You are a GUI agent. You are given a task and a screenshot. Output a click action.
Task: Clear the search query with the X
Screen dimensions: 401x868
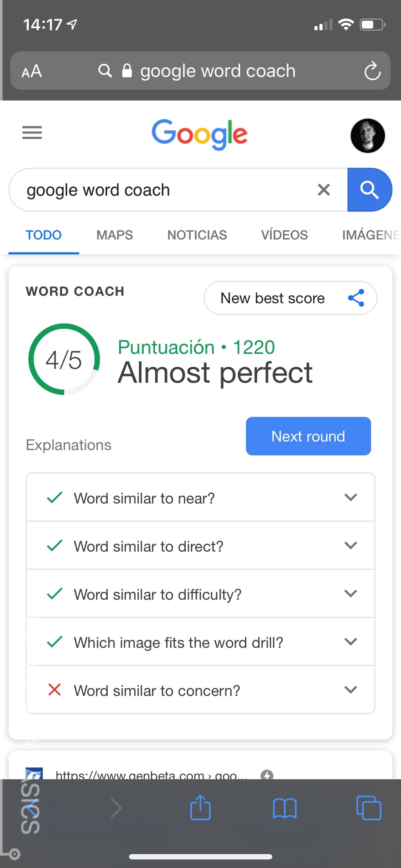323,190
